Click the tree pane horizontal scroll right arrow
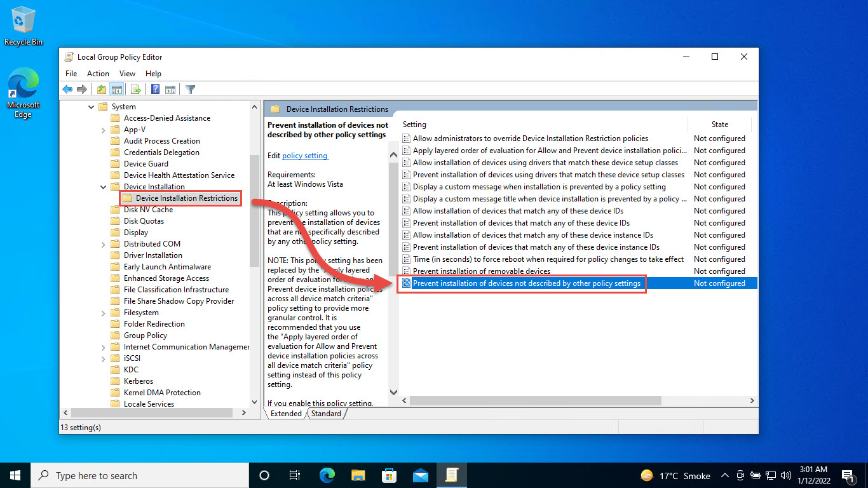The width and height of the screenshot is (868, 488). point(244,412)
